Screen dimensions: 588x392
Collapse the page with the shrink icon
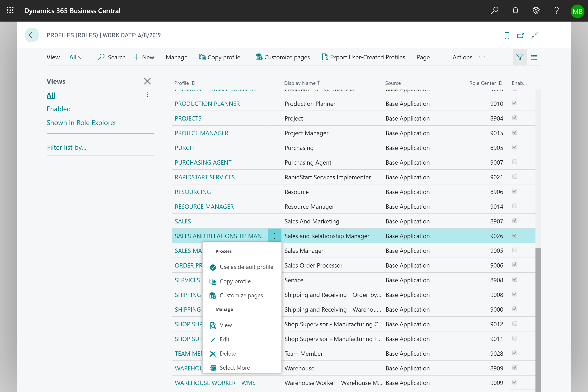click(x=534, y=35)
